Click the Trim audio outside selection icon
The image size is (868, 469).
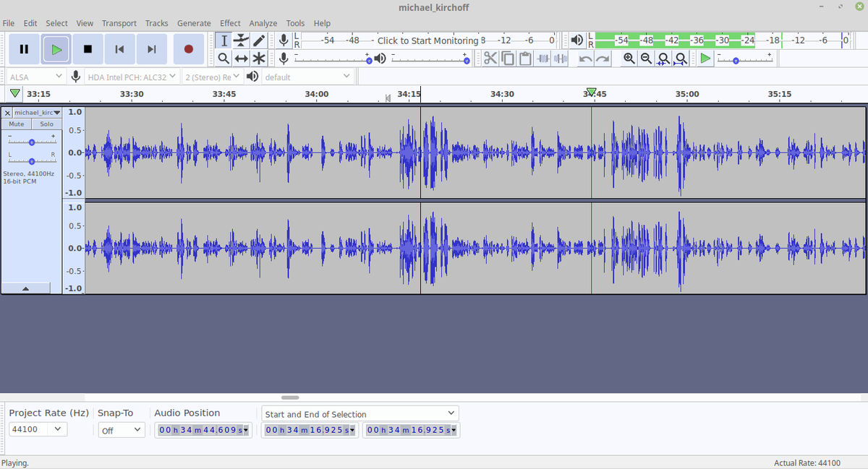coord(542,59)
